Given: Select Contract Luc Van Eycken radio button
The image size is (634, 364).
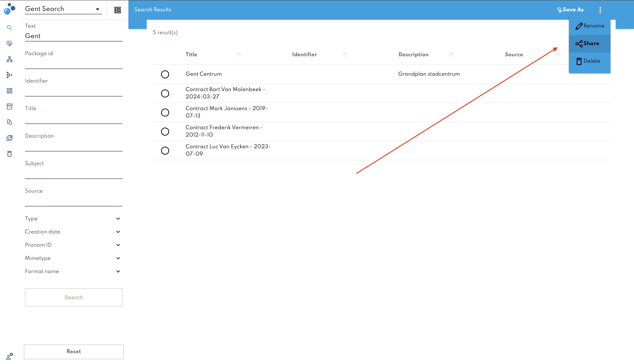Looking at the screenshot, I should click(165, 150).
